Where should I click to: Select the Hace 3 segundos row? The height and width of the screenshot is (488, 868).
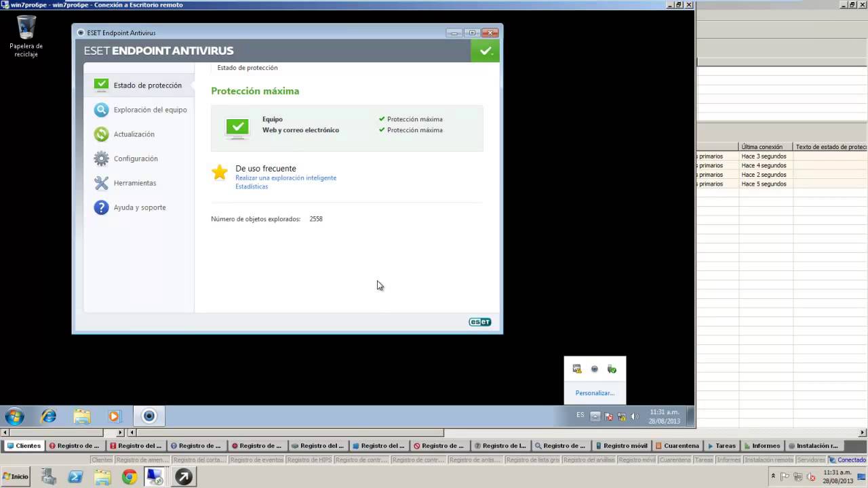pos(783,157)
